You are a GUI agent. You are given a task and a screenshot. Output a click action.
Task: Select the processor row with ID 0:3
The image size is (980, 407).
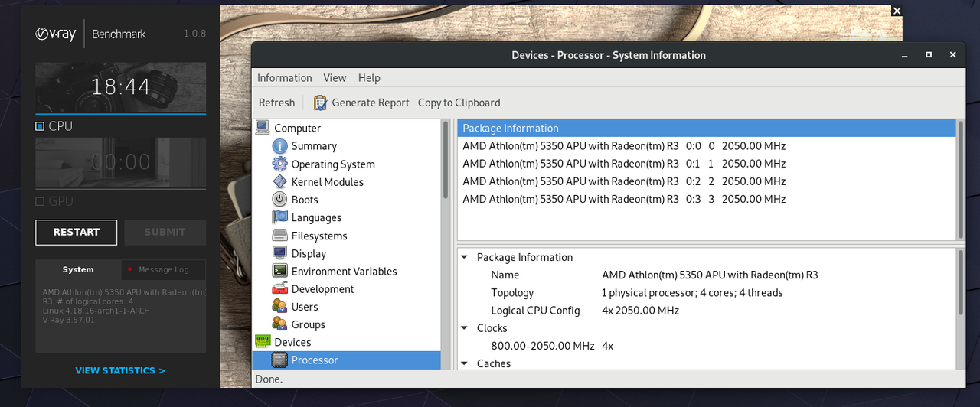pos(707,199)
